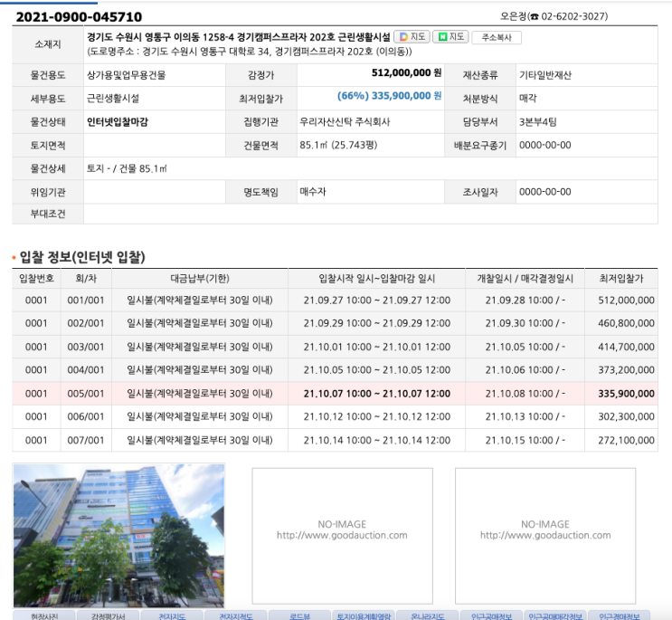The image size is (672, 620).
Task: Click minimum bid amount 302,300,000
Action: tap(626, 416)
